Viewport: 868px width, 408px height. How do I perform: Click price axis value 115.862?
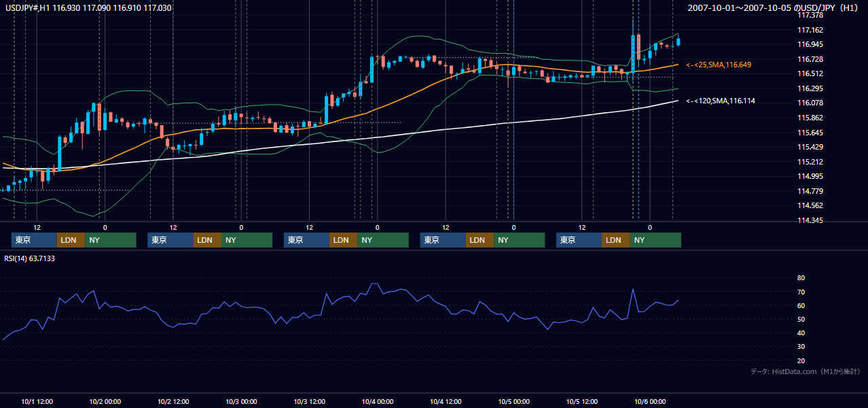pos(810,118)
